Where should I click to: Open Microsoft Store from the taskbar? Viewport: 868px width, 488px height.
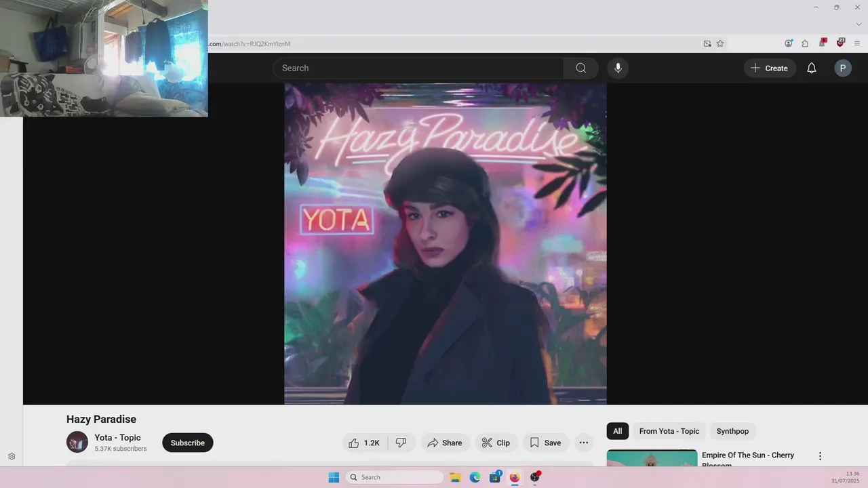pyautogui.click(x=495, y=477)
